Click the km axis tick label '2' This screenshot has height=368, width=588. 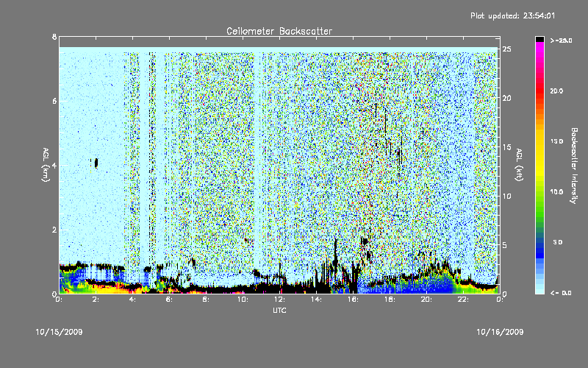(x=54, y=230)
